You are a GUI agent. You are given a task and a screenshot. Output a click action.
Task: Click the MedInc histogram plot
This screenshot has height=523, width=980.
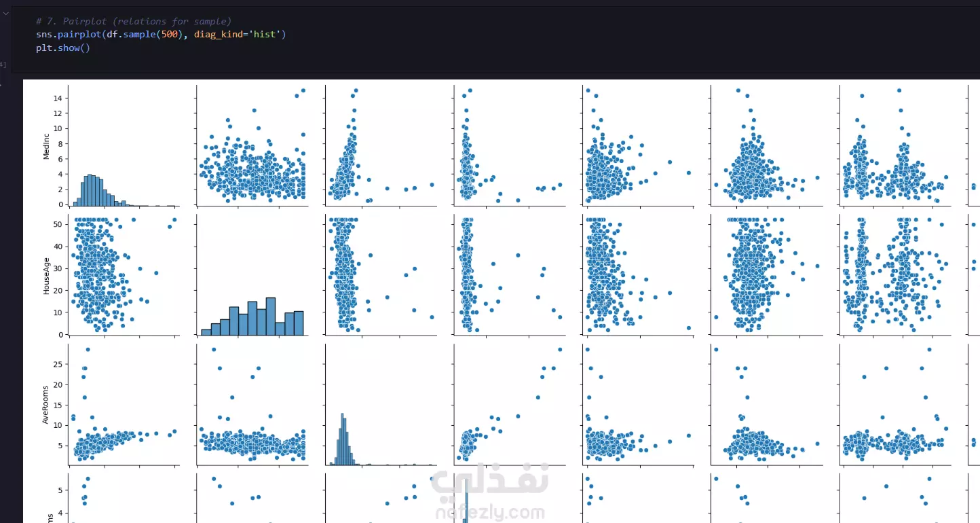point(123,146)
